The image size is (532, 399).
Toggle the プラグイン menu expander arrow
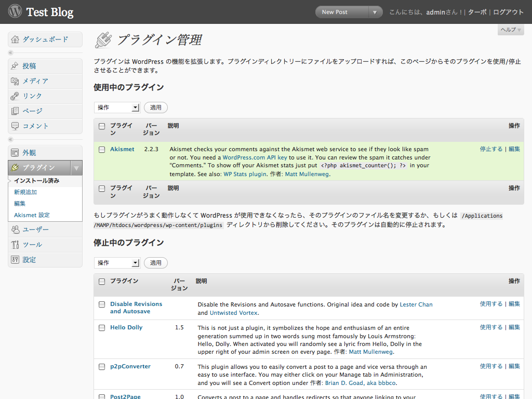[76, 168]
